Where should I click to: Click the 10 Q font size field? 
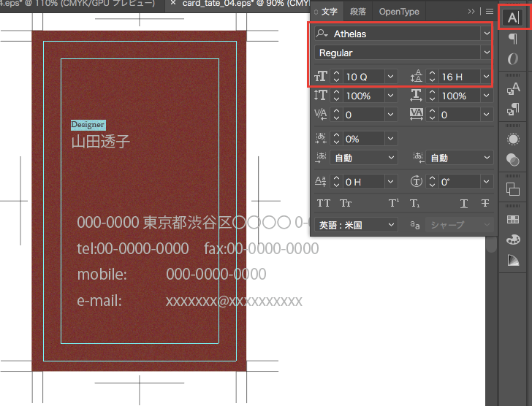[362, 76]
